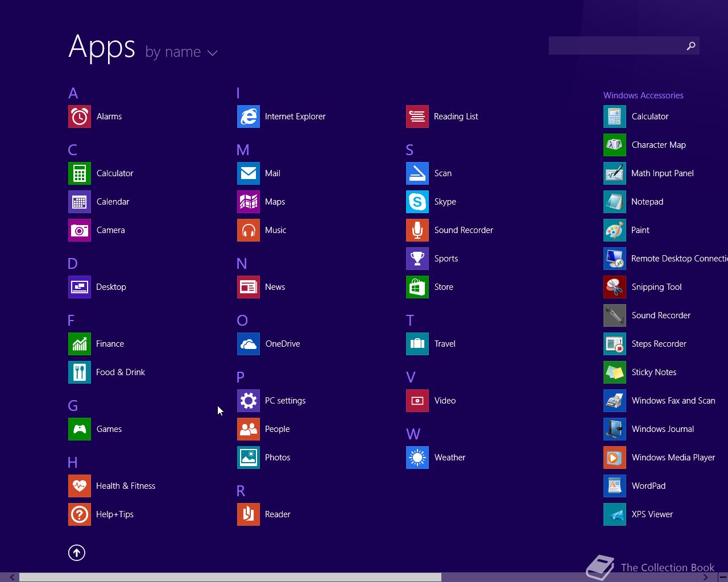Open the Health & Fitness icon
This screenshot has width=728, height=582.
click(x=80, y=486)
